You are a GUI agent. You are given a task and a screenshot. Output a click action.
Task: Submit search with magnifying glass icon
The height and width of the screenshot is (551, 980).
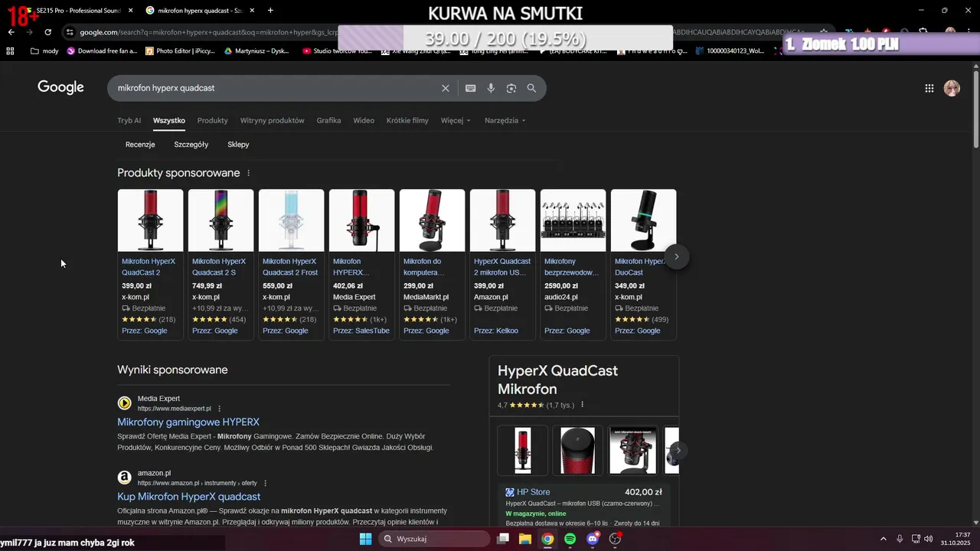[531, 88]
